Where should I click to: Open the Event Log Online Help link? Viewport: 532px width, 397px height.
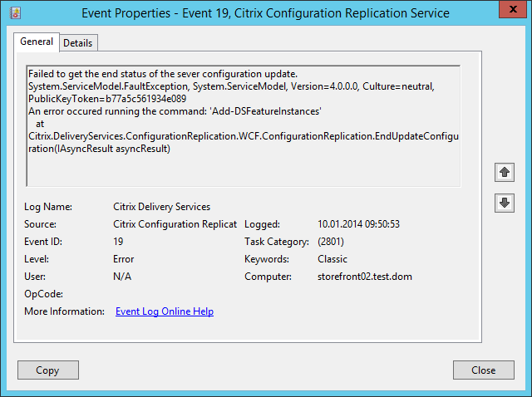point(164,311)
